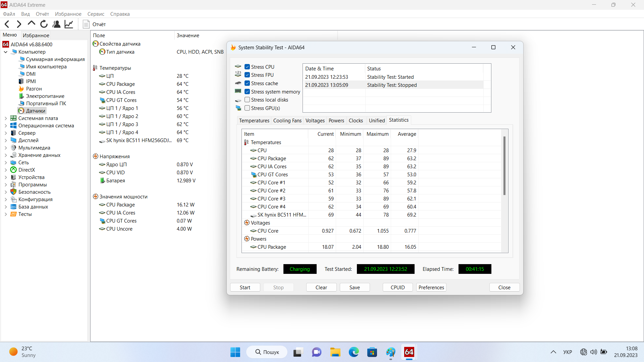This screenshot has width=644, height=362.
Task: Click the Start button in stability test
Action: pyautogui.click(x=245, y=288)
